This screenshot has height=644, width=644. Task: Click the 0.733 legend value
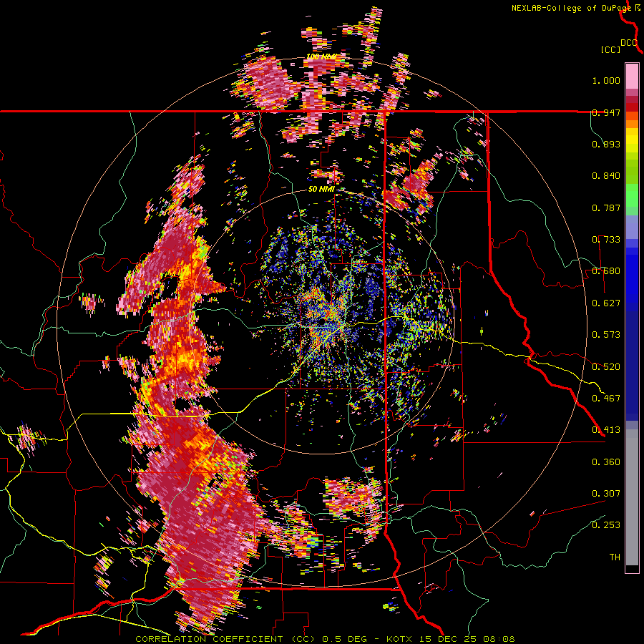click(606, 240)
